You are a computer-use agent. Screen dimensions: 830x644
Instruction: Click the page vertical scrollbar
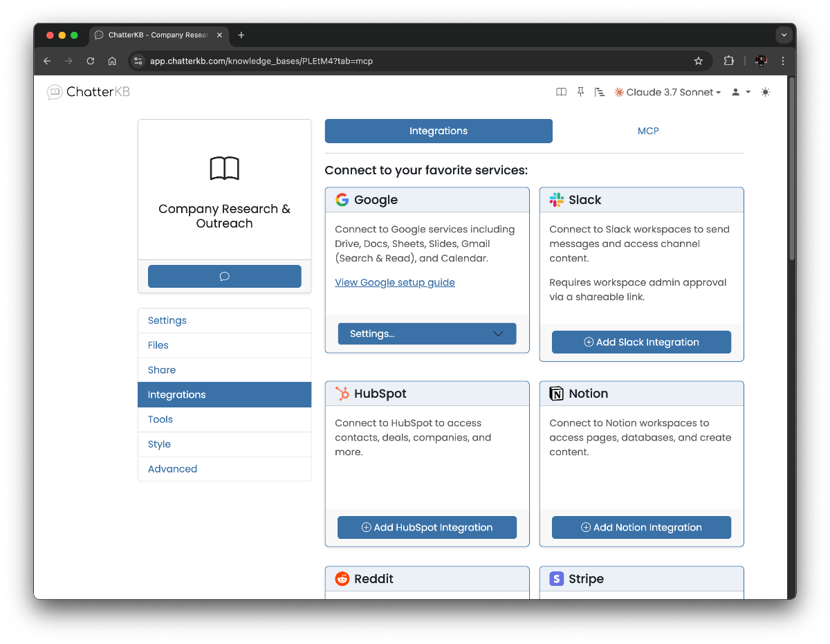pyautogui.click(x=791, y=169)
